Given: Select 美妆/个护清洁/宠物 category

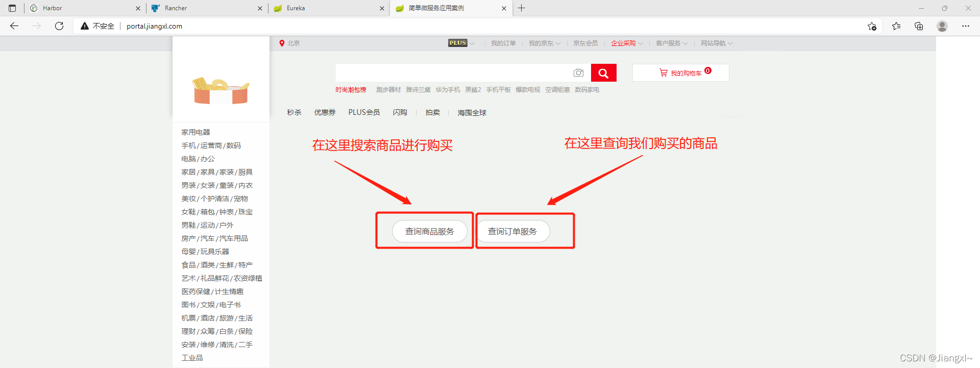Looking at the screenshot, I should [x=214, y=199].
